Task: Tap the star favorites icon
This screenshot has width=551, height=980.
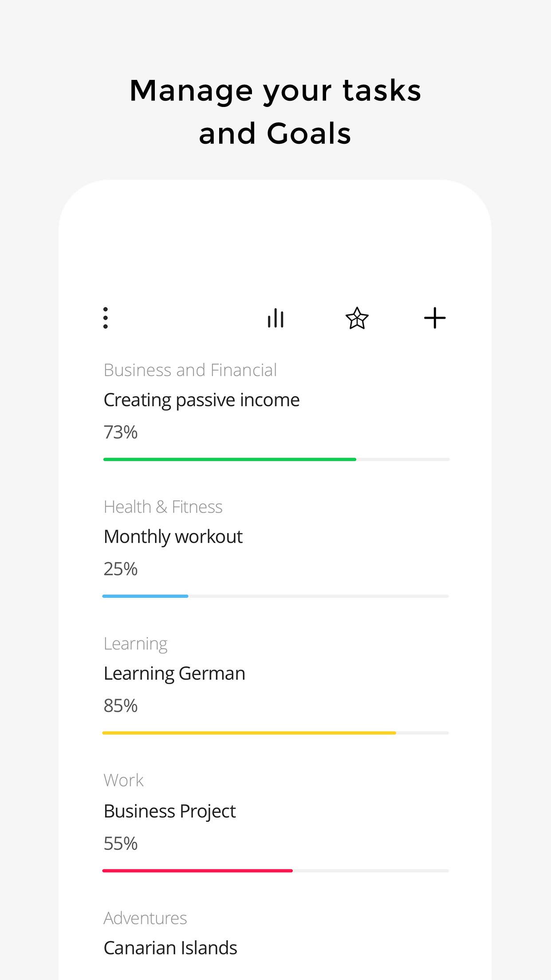Action: pyautogui.click(x=357, y=318)
